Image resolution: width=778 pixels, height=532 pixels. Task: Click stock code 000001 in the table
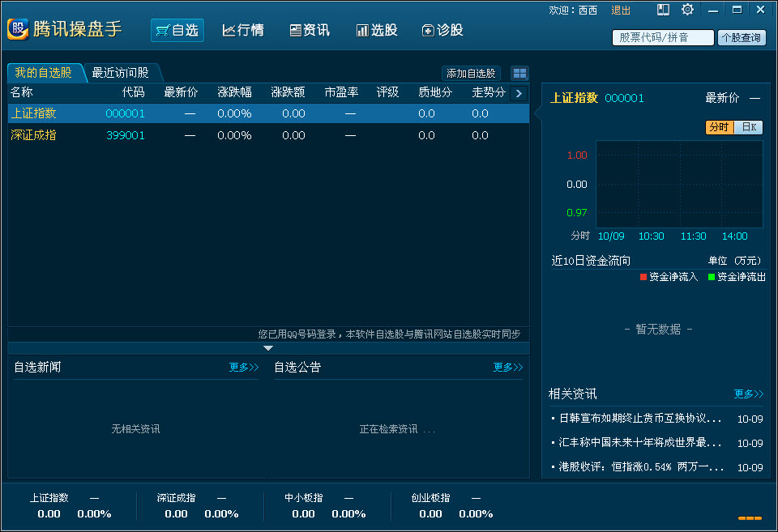(125, 113)
